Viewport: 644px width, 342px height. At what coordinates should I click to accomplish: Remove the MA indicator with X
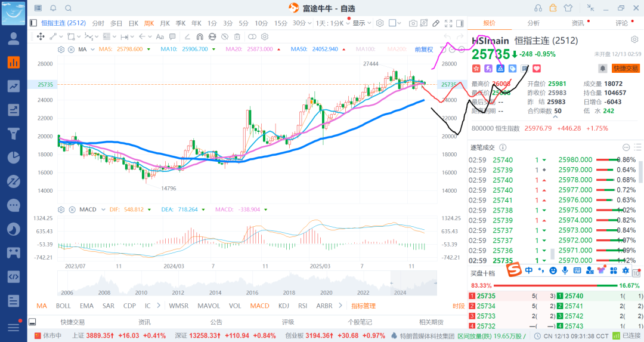[x=71, y=50]
